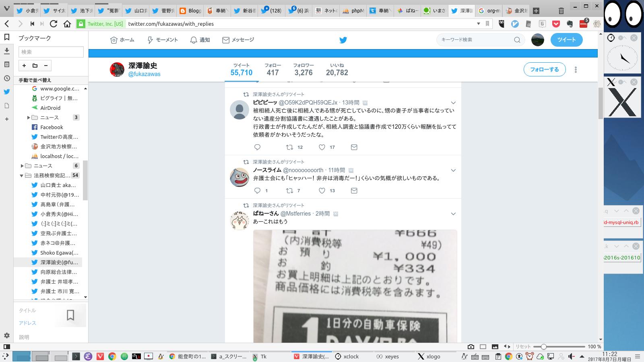
Task: Open the History panel clock icon
Action: (x=7, y=78)
